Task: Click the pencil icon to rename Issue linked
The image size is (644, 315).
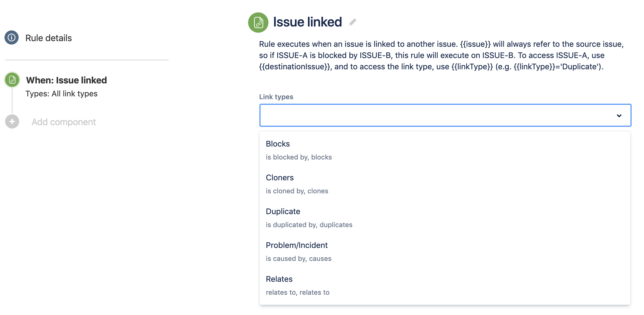Action: click(352, 22)
